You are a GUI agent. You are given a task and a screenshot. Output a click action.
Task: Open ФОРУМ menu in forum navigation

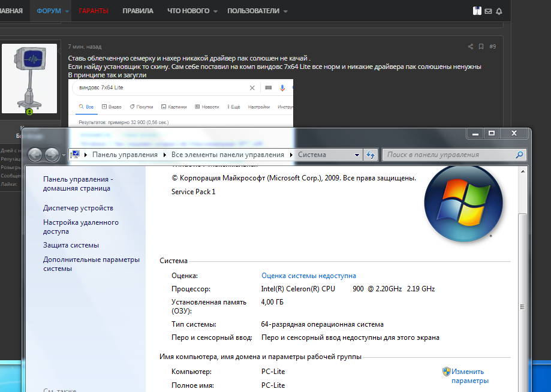point(49,11)
